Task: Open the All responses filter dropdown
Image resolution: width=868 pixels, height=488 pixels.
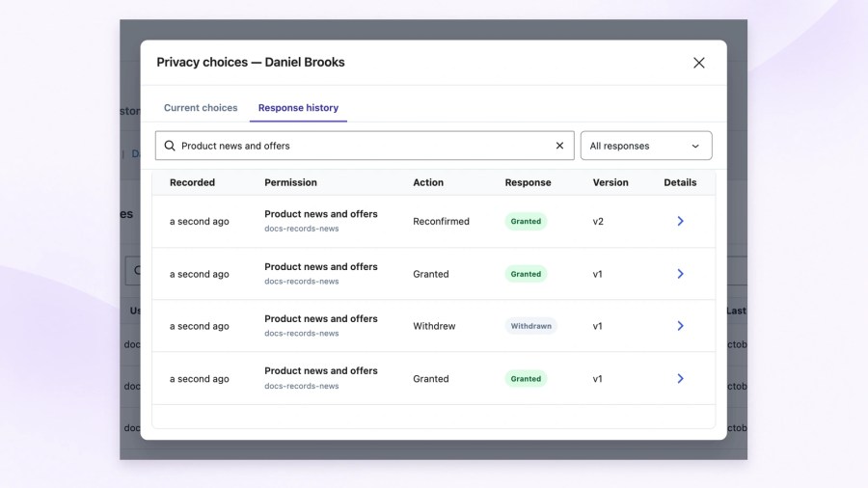Action: pyautogui.click(x=646, y=146)
